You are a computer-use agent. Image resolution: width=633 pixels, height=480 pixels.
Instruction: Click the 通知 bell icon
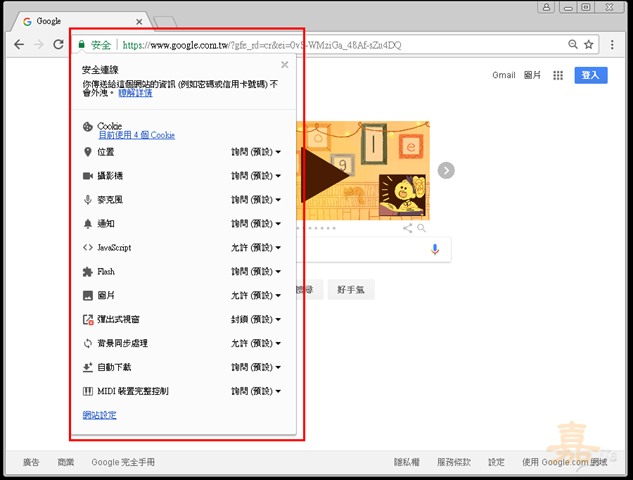[88, 224]
